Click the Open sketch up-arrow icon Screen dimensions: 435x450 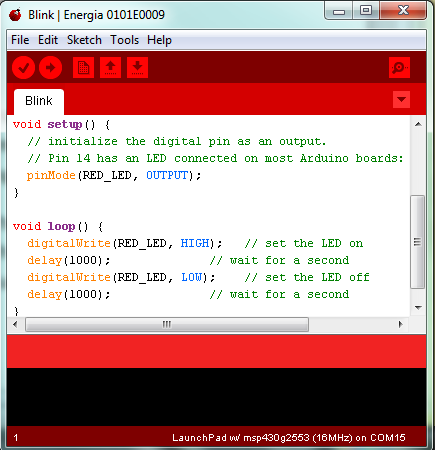pyautogui.click(x=110, y=68)
